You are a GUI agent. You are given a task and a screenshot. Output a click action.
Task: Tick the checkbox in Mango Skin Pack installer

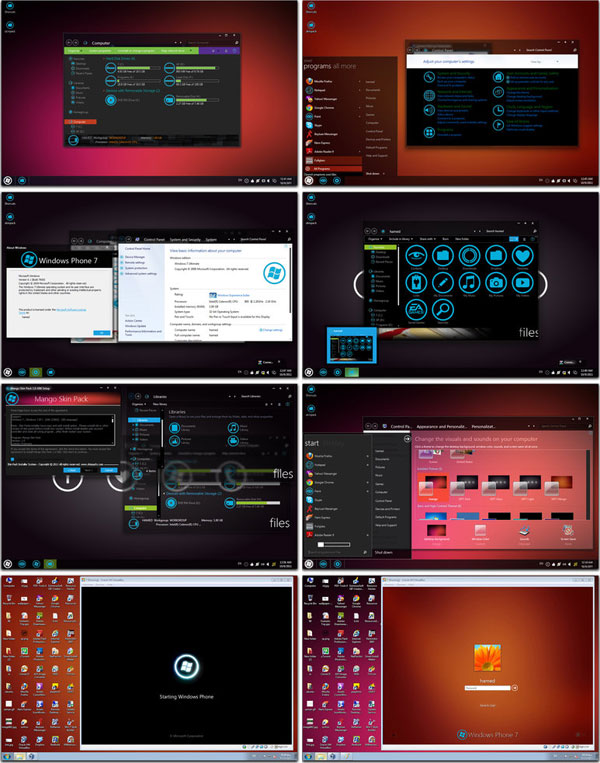(13, 459)
